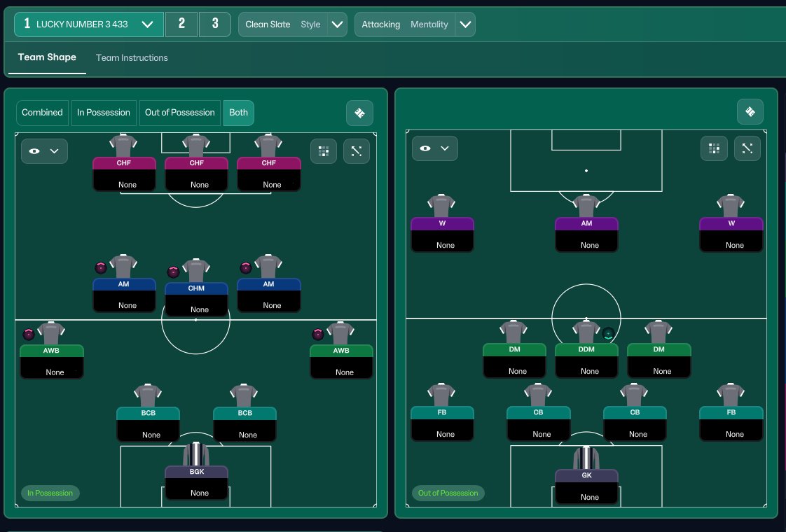The height and width of the screenshot is (532, 786).
Task: Click the pink role marker beside right AWB
Action: coord(318,334)
